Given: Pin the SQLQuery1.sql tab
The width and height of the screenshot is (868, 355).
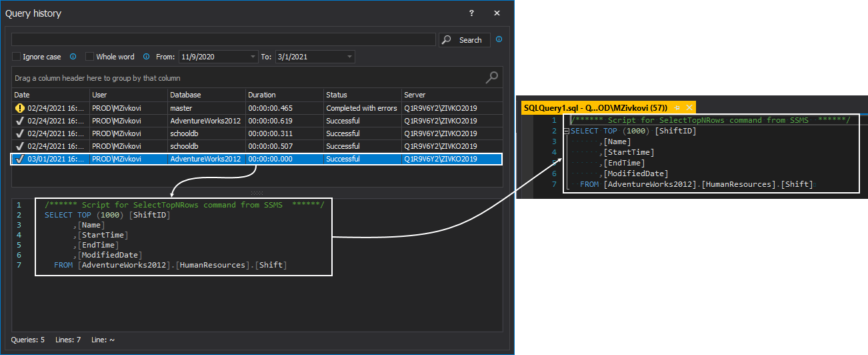Looking at the screenshot, I should (x=677, y=107).
